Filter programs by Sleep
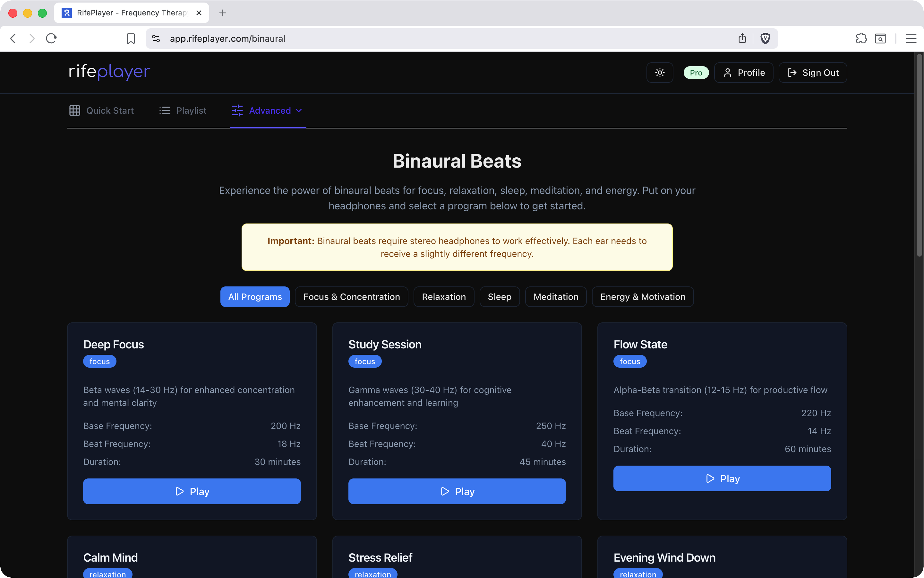 500,297
